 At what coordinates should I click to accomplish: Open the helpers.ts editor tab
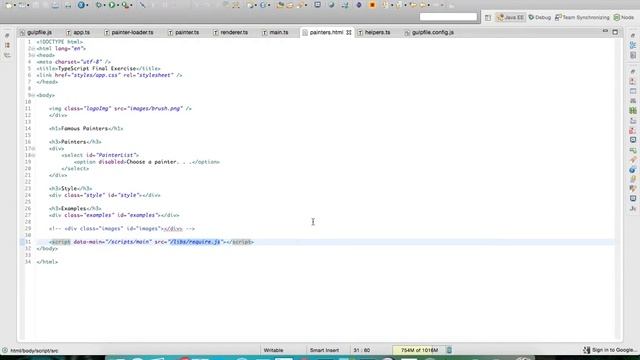coord(374,32)
